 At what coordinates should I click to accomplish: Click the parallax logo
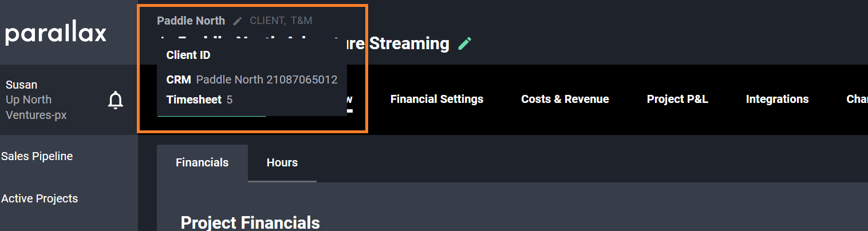click(x=56, y=34)
